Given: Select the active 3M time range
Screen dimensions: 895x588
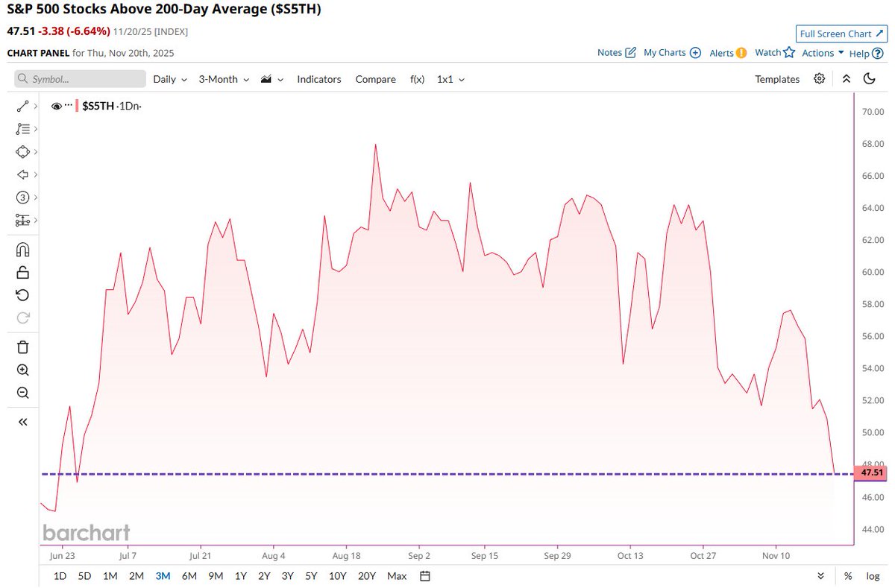Looking at the screenshot, I should (x=163, y=575).
